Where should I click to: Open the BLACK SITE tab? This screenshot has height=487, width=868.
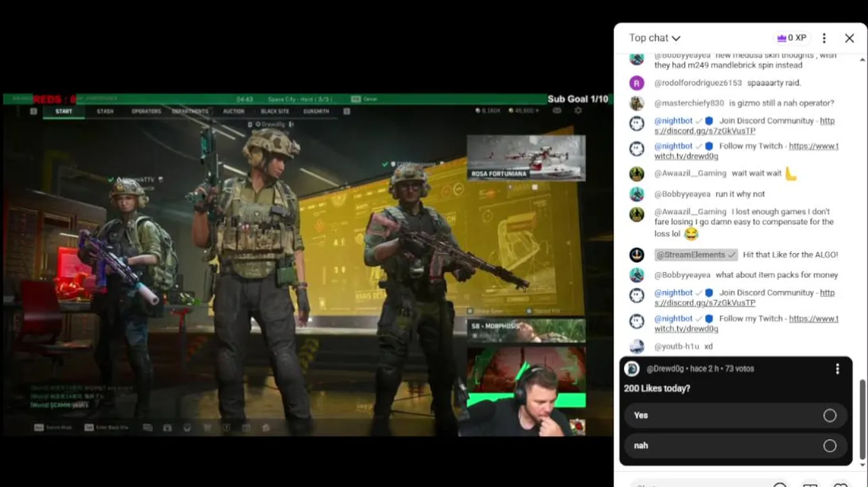tap(274, 112)
